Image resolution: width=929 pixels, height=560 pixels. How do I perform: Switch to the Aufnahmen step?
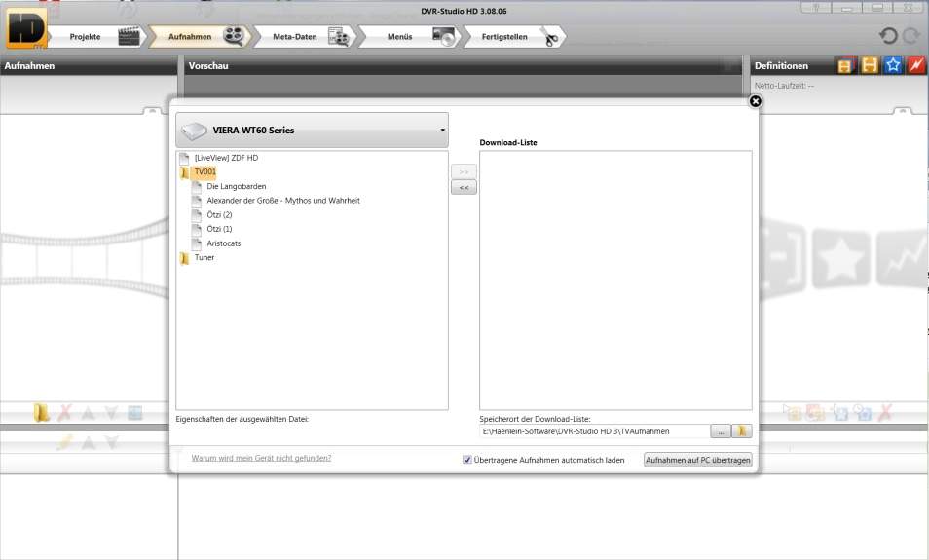click(x=201, y=37)
